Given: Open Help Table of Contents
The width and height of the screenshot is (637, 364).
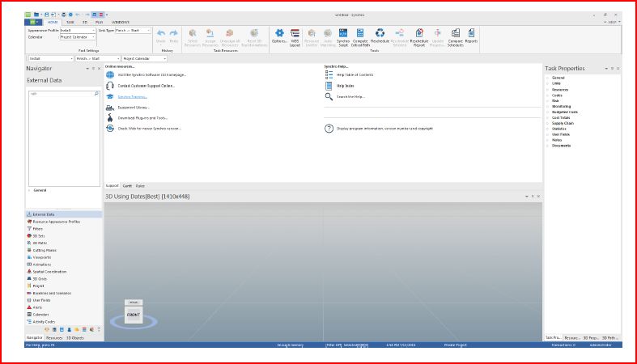Looking at the screenshot, I should pos(355,74).
